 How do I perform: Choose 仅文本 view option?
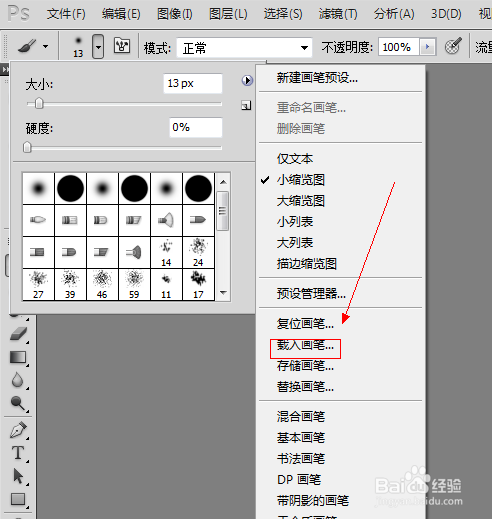coord(295,159)
